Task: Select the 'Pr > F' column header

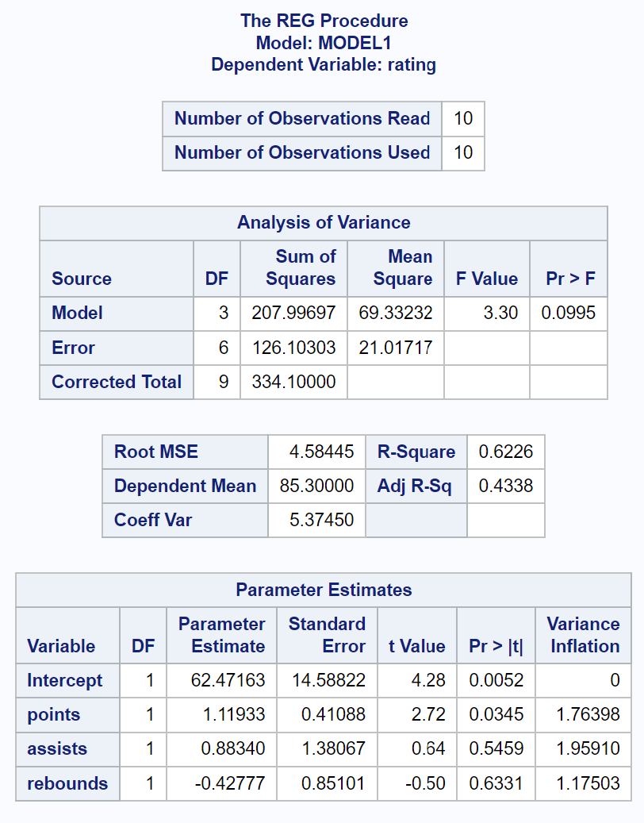Action: [570, 279]
